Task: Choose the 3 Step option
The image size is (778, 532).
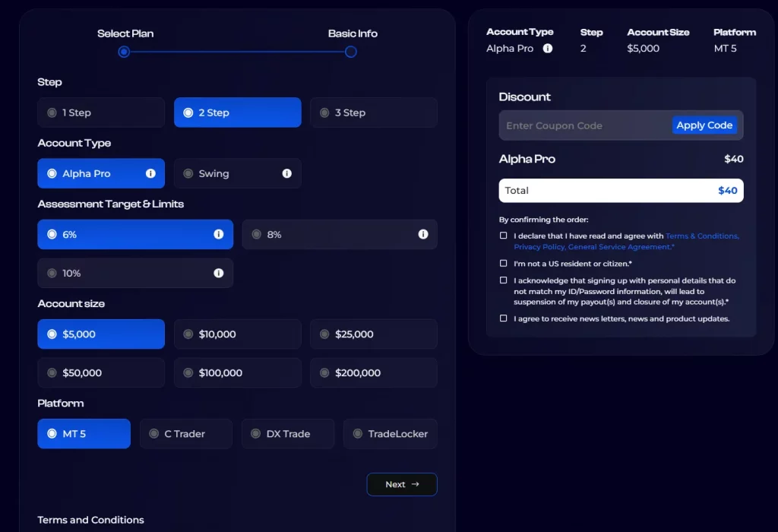Action: coord(373,112)
